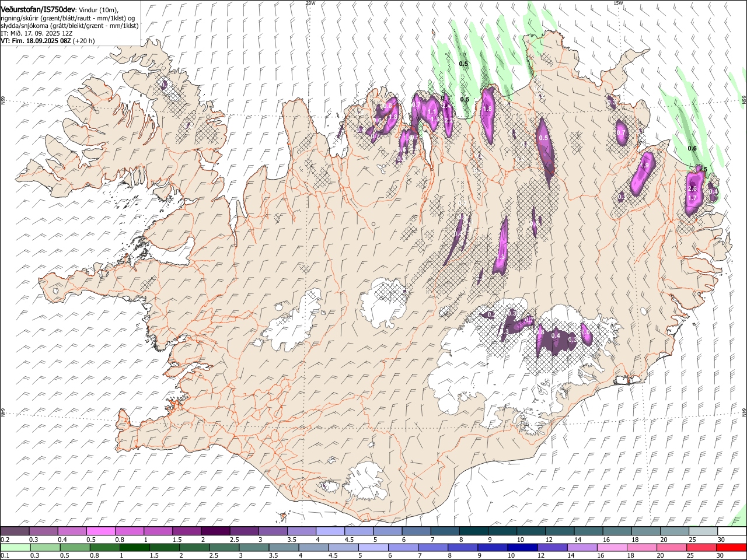Click the 1.9 value on the northeast purple patch
The image size is (747, 560).
coord(644,166)
